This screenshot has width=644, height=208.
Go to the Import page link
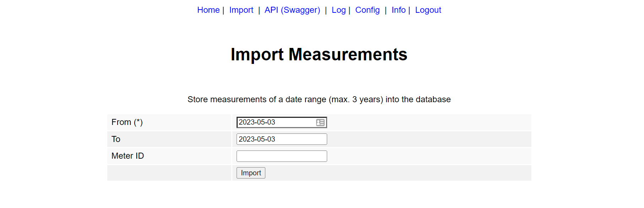tap(241, 10)
